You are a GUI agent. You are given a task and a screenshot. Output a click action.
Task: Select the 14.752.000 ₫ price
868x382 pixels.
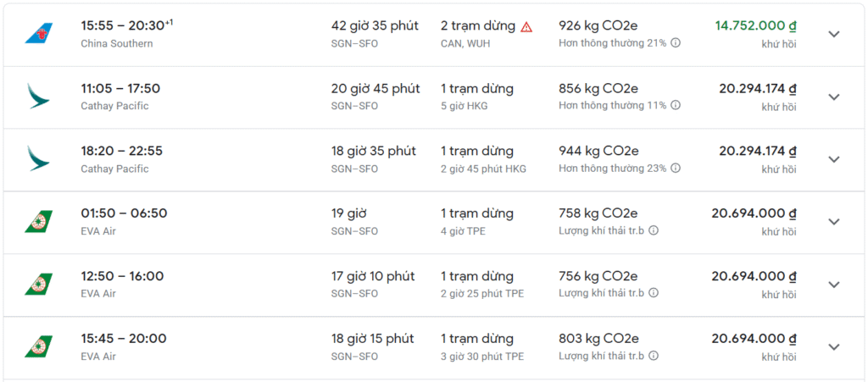[x=755, y=25]
